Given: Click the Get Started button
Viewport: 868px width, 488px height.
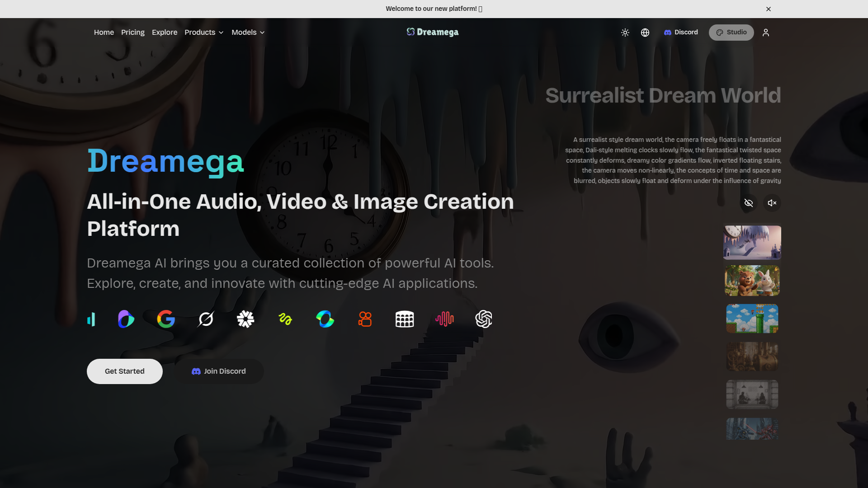Looking at the screenshot, I should tap(125, 371).
